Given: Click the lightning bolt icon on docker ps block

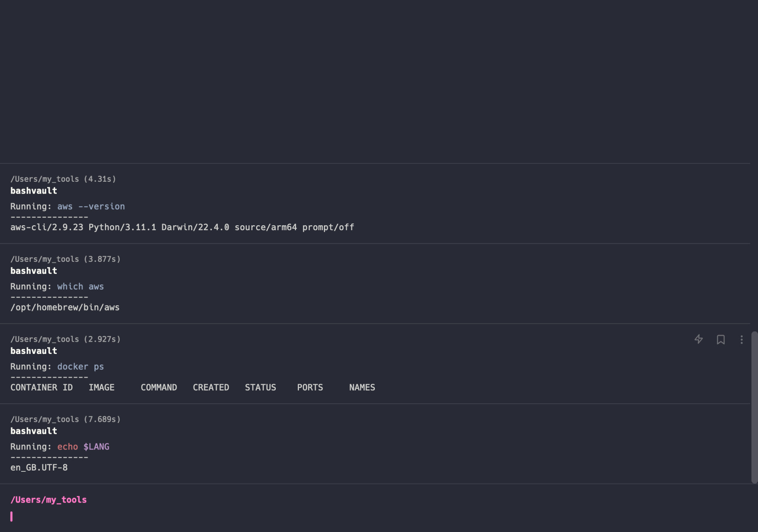Looking at the screenshot, I should [699, 339].
